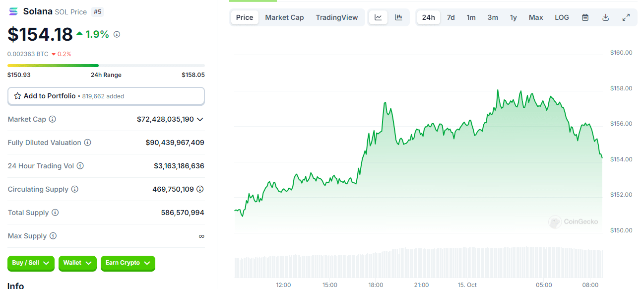Select the 1y time range
This screenshot has height=289, width=644.
pos(514,17)
